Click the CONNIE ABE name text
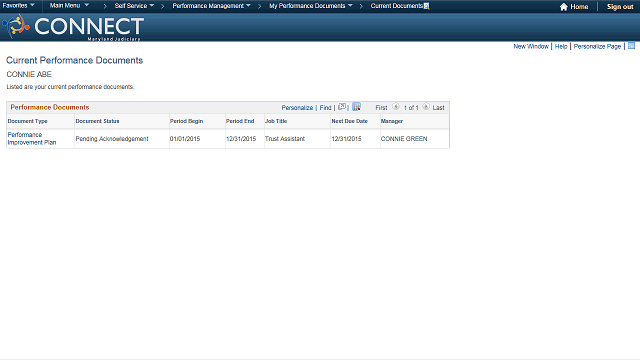The height and width of the screenshot is (360, 640). point(29,74)
